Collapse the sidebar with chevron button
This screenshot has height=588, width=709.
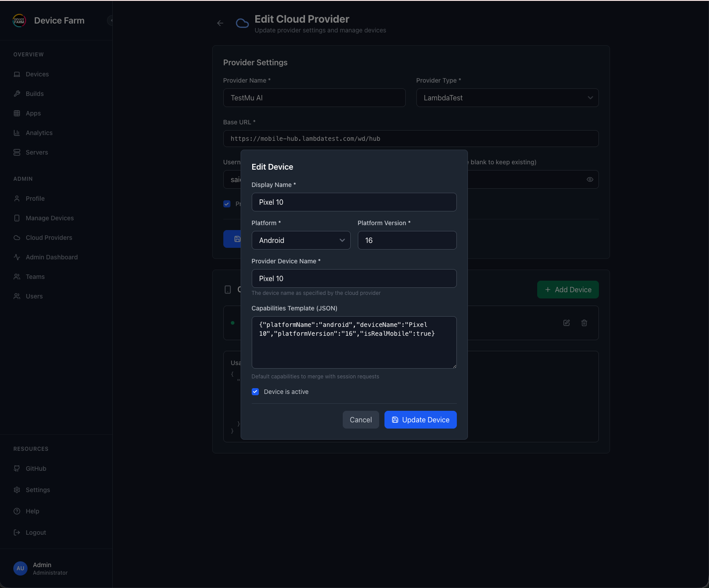111,20
